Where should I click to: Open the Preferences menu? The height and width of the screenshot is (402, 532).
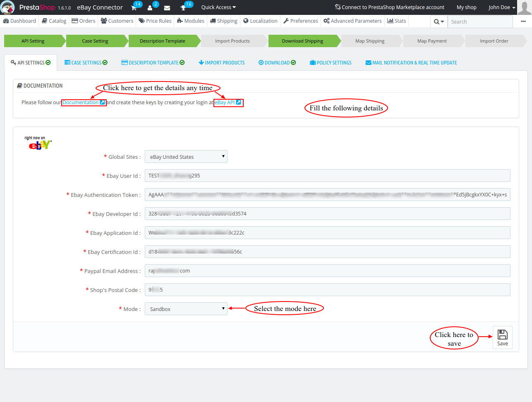point(301,21)
